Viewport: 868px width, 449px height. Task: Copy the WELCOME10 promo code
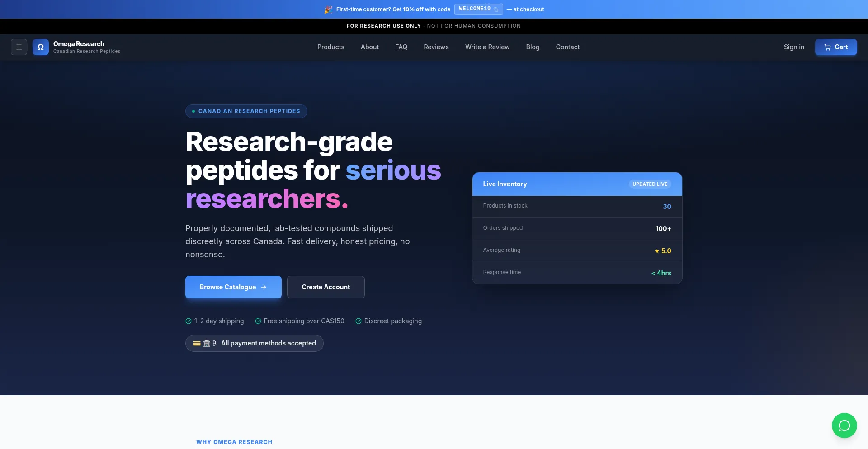click(x=478, y=9)
